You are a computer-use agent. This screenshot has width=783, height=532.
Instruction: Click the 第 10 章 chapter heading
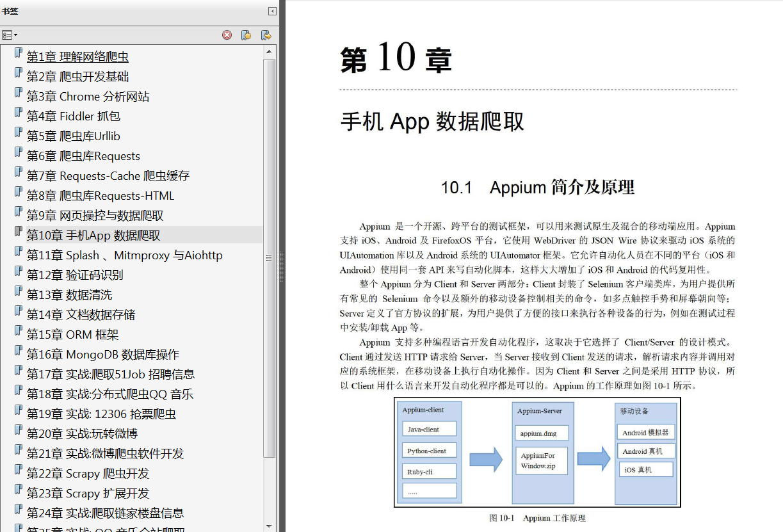(396, 57)
